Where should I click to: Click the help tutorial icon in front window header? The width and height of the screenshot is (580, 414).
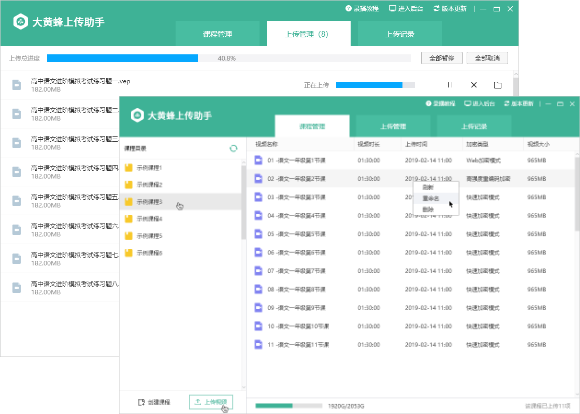[428, 104]
